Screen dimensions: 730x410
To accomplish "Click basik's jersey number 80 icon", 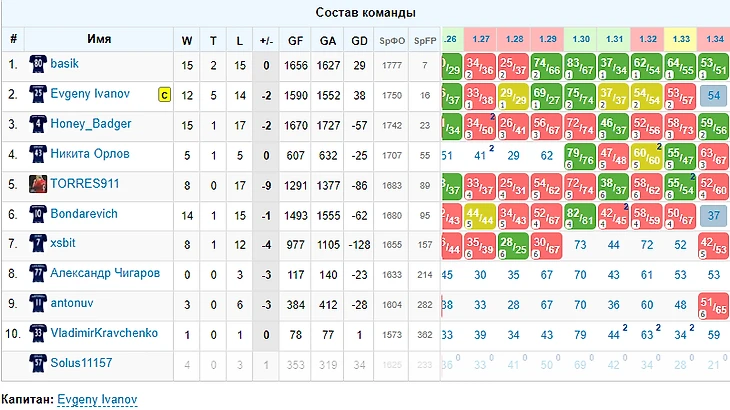I will (x=38, y=66).
